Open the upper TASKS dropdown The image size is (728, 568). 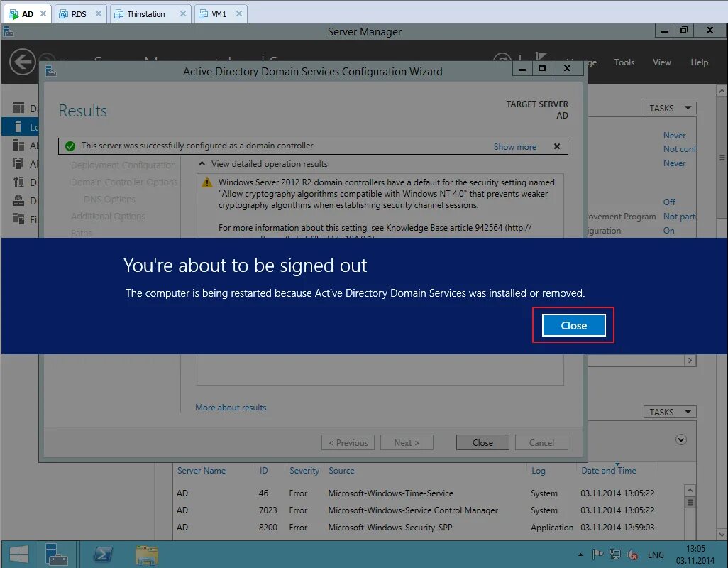[x=670, y=108]
